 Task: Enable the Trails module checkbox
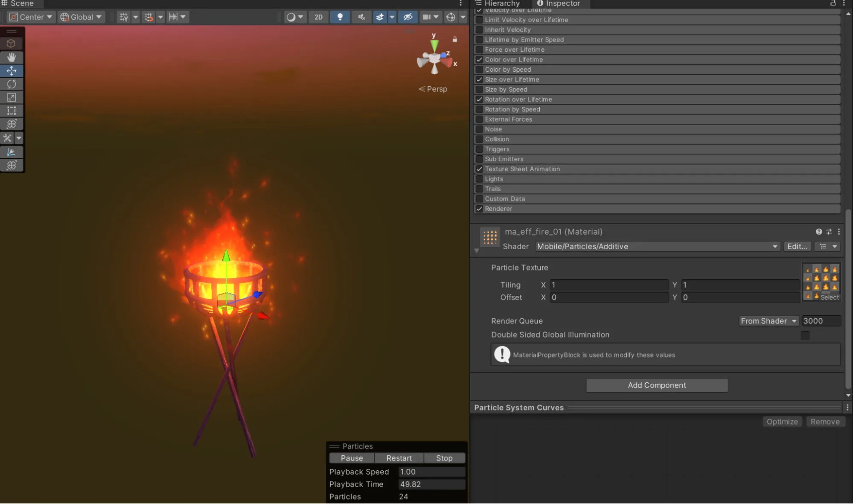pyautogui.click(x=479, y=189)
